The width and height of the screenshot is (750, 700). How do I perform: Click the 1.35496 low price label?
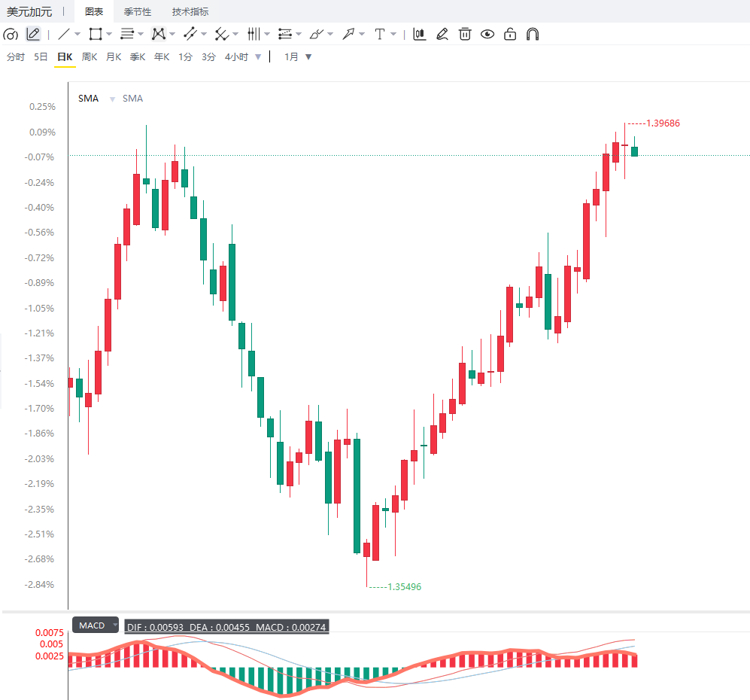(x=404, y=587)
